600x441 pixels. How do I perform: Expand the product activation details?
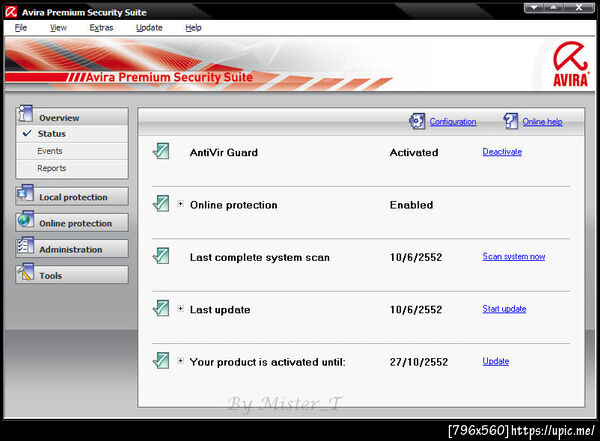pyautogui.click(x=181, y=361)
